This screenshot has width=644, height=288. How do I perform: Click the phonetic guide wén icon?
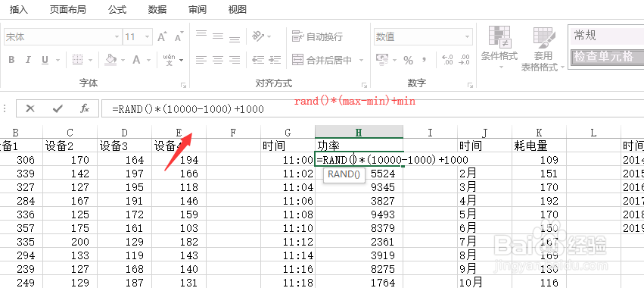pyautogui.click(x=169, y=60)
